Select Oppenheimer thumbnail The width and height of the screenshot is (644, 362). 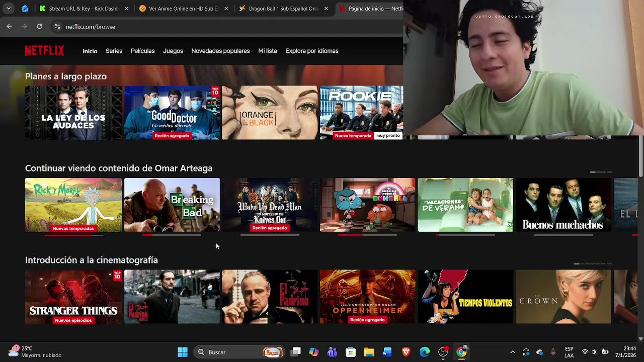click(x=368, y=297)
